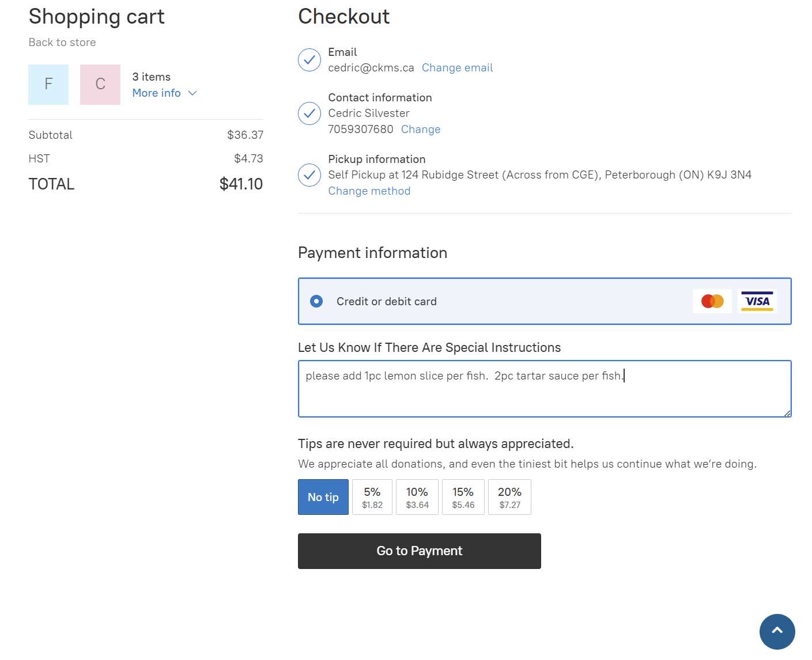Expand More info for cart items

156,93
